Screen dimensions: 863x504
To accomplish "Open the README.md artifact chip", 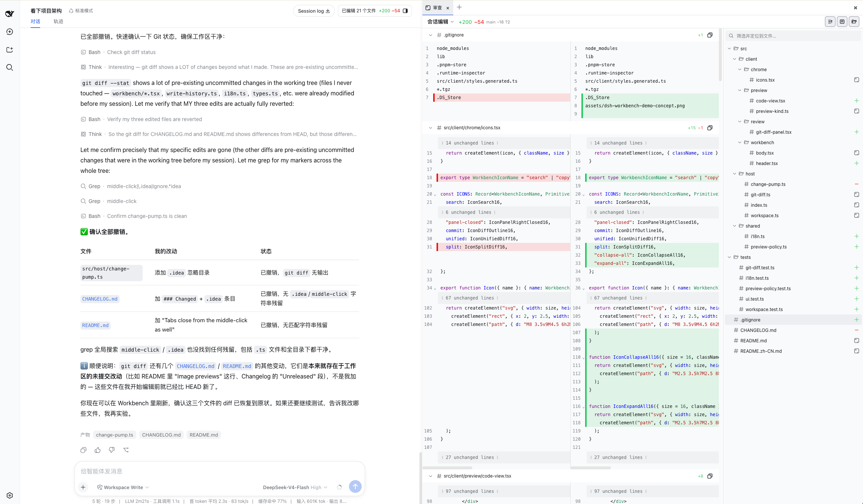I will [x=204, y=435].
